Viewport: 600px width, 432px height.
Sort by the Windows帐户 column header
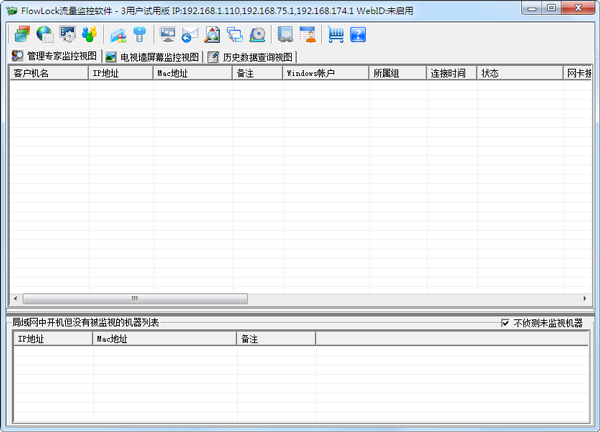pyautogui.click(x=324, y=73)
